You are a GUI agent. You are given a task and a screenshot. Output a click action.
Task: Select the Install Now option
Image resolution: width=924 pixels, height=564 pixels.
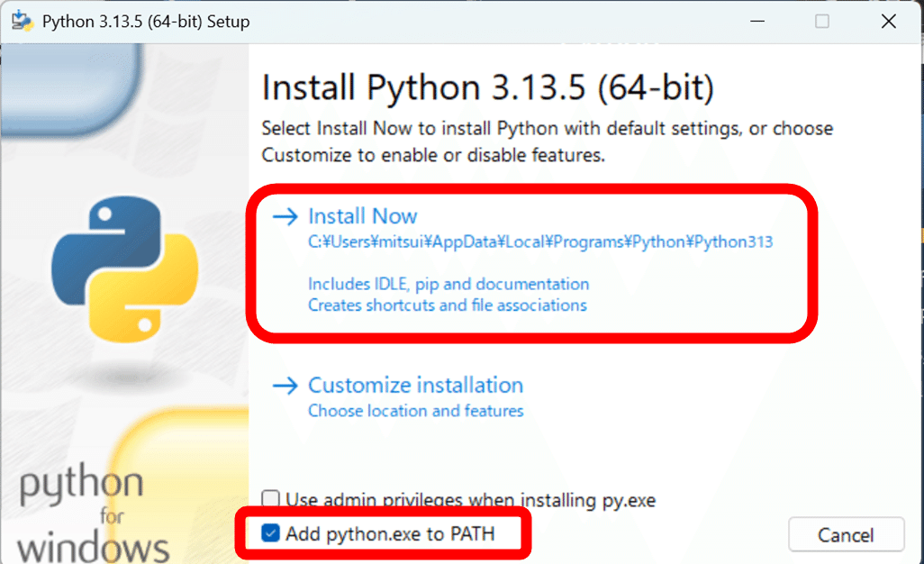pos(362,216)
